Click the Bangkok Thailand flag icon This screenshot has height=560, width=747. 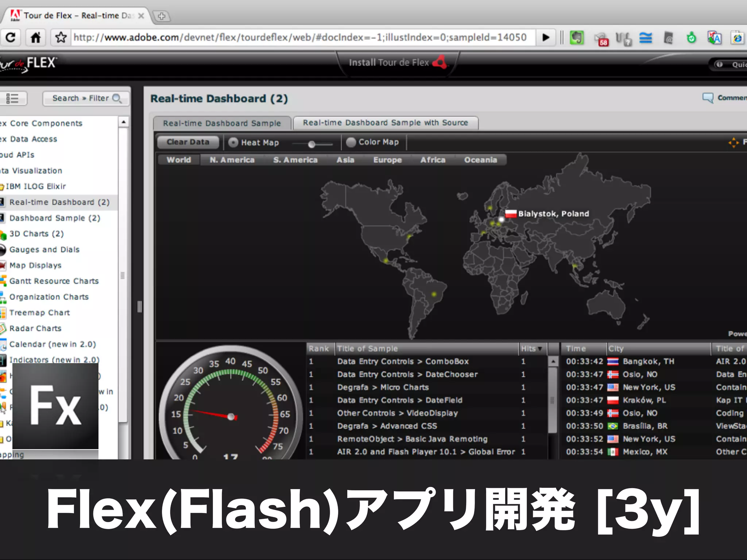(x=613, y=362)
